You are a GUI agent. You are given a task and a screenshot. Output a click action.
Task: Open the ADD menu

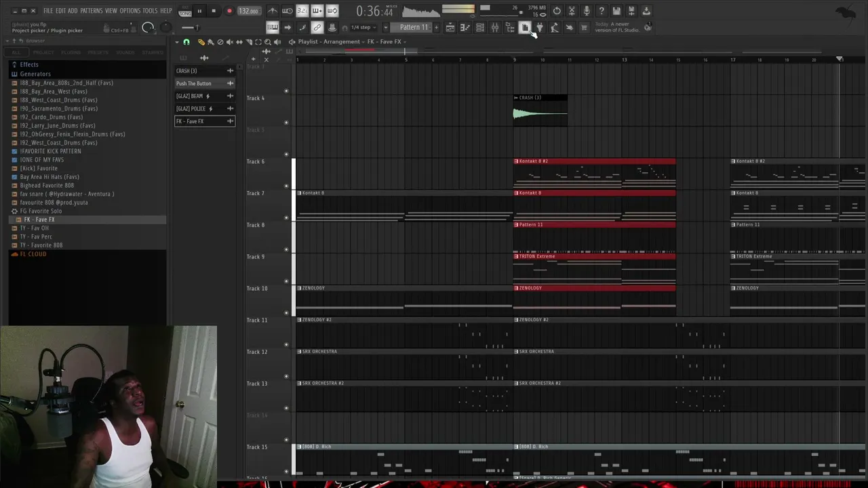tap(73, 11)
